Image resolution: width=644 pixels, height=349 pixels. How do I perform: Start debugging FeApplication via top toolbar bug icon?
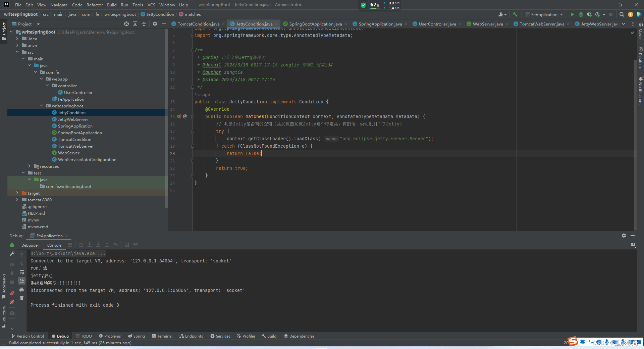pos(581,14)
